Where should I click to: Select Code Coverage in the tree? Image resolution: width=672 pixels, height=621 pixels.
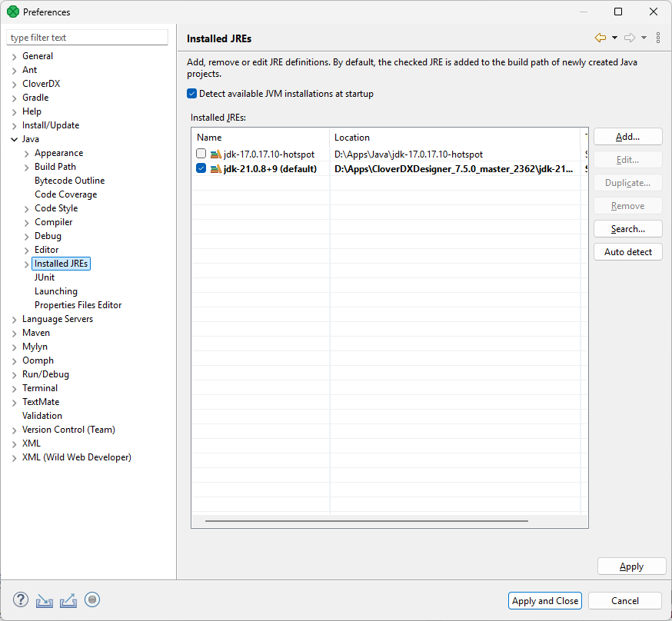click(65, 194)
